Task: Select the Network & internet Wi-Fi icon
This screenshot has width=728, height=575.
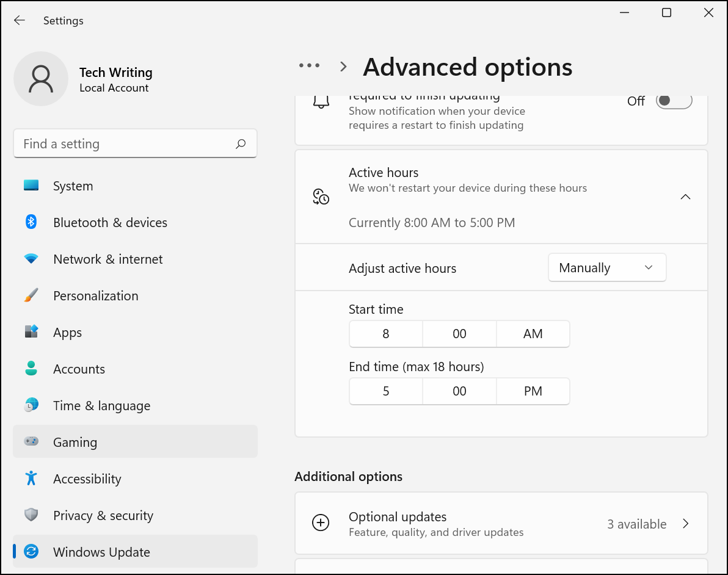Action: click(x=31, y=259)
